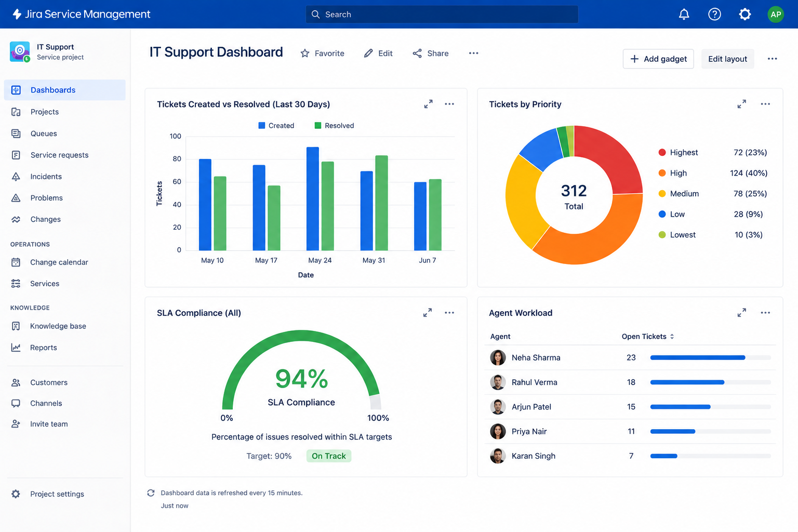Open more options beside Edit layout

point(773,59)
